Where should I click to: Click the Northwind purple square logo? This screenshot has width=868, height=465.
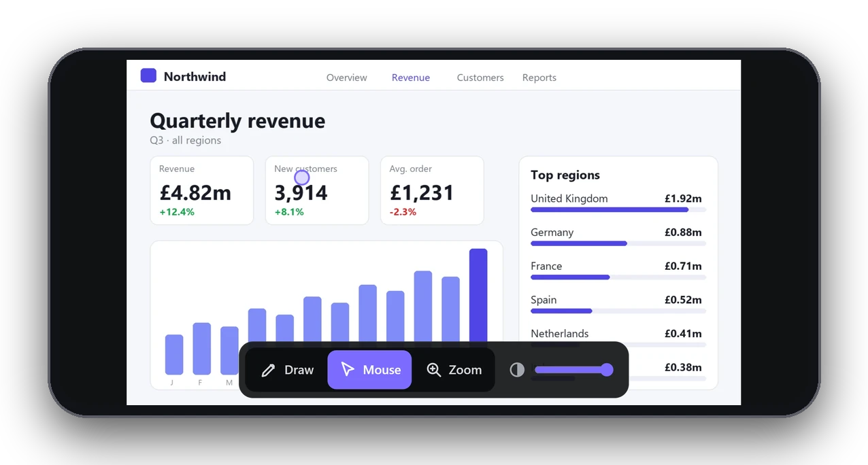(x=148, y=75)
